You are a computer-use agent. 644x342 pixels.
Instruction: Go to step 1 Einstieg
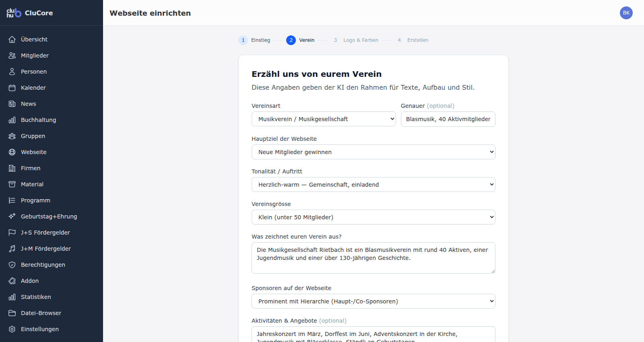tap(254, 40)
